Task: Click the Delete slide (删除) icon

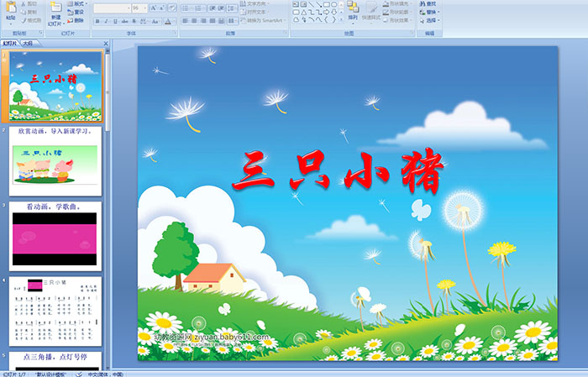Action: (x=76, y=20)
